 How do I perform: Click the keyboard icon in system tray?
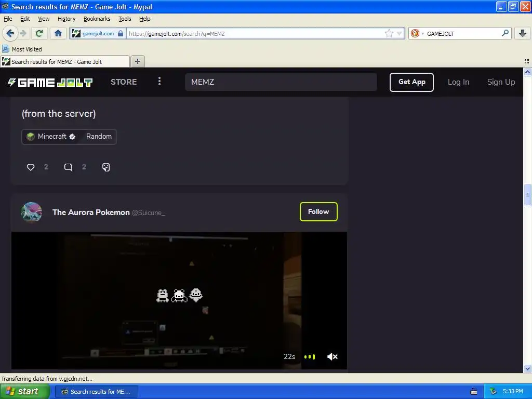coord(474,392)
